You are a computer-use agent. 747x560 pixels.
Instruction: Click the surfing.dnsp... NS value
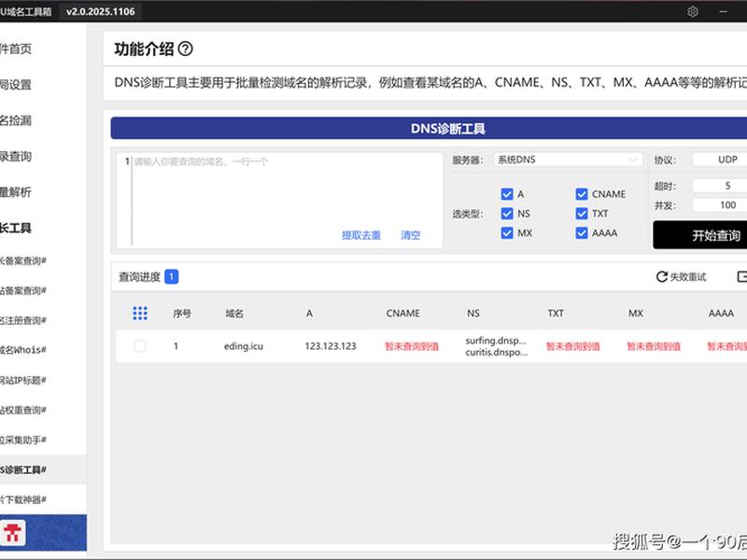496,341
